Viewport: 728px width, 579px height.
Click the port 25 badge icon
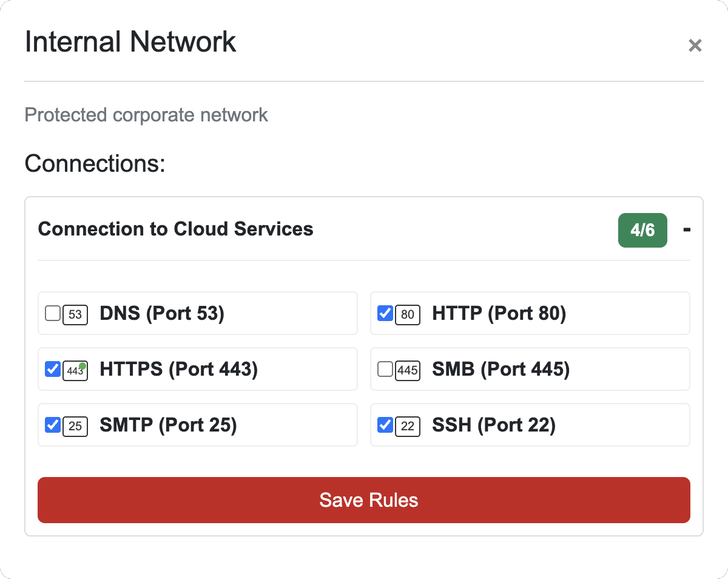tap(75, 426)
